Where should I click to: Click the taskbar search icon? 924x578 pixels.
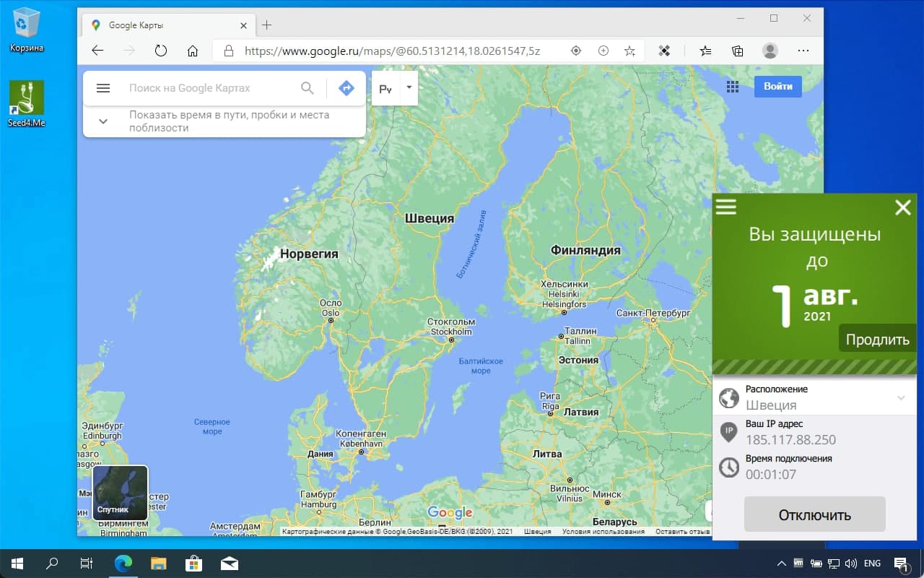[x=52, y=564]
